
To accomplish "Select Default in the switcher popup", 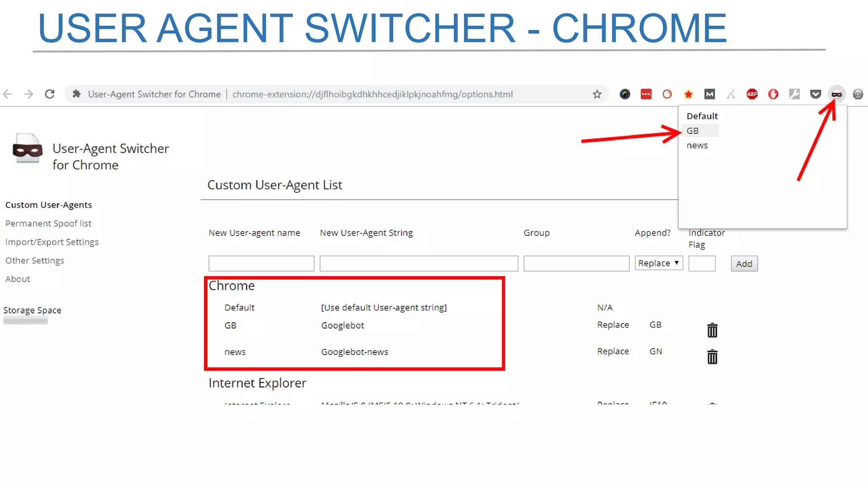I will tap(702, 116).
